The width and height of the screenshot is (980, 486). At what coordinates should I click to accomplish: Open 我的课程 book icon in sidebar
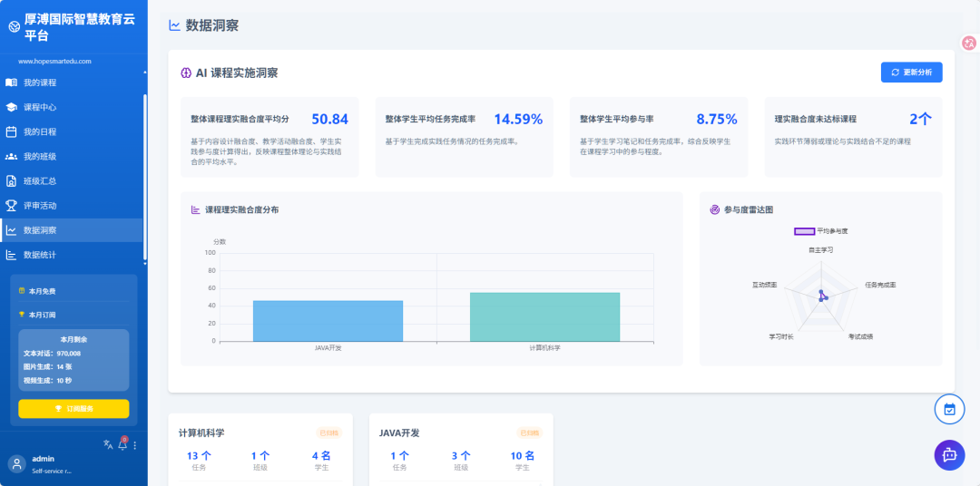[x=11, y=83]
